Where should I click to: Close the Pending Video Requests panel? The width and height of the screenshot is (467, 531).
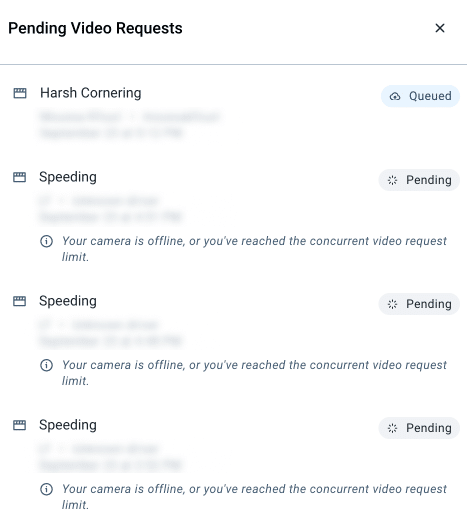click(x=440, y=28)
